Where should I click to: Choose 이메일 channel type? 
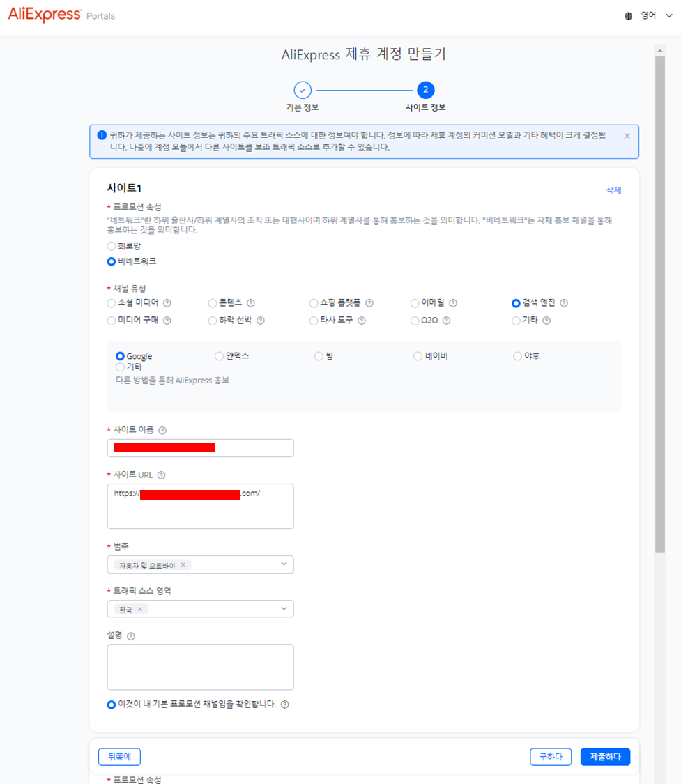pos(415,303)
